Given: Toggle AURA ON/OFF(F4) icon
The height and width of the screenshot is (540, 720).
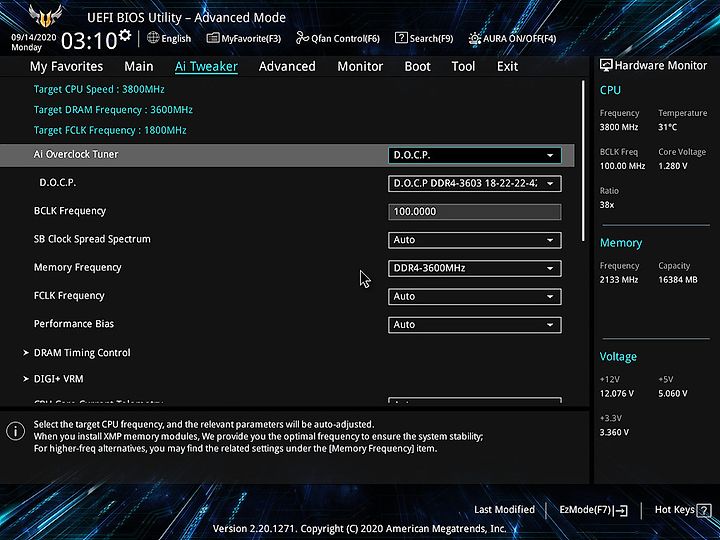Looking at the screenshot, I should click(x=474, y=39).
